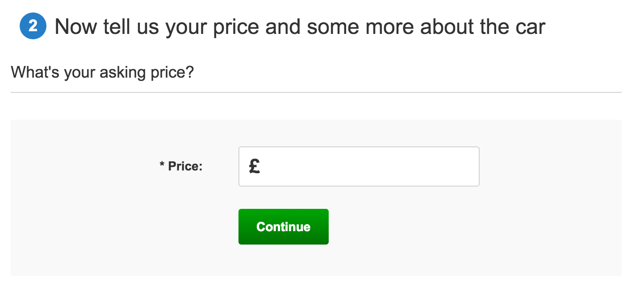Click the Price field label

[x=181, y=166]
